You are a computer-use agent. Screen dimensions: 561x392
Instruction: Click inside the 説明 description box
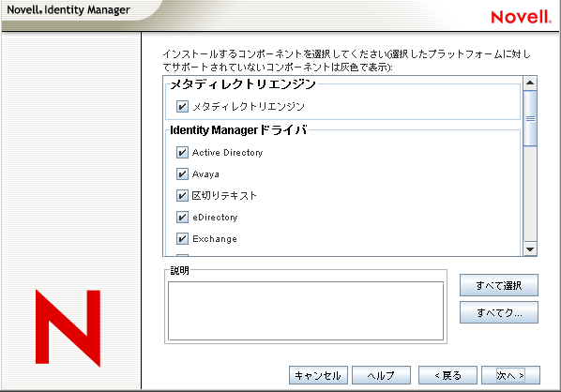(x=306, y=310)
